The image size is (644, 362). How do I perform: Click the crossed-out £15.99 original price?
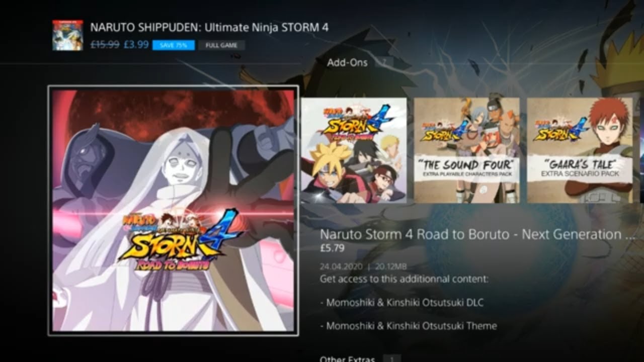(x=105, y=44)
